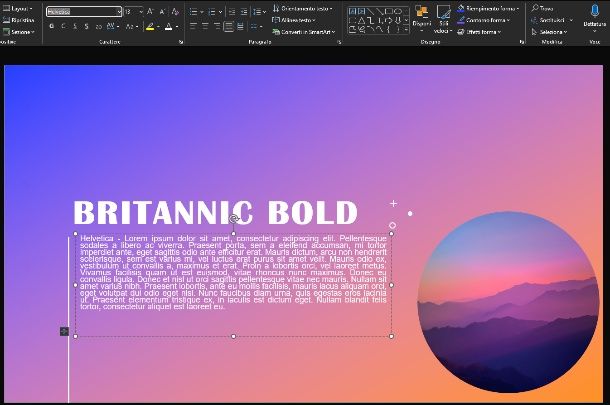Open Contorno forma menu

click(x=484, y=20)
